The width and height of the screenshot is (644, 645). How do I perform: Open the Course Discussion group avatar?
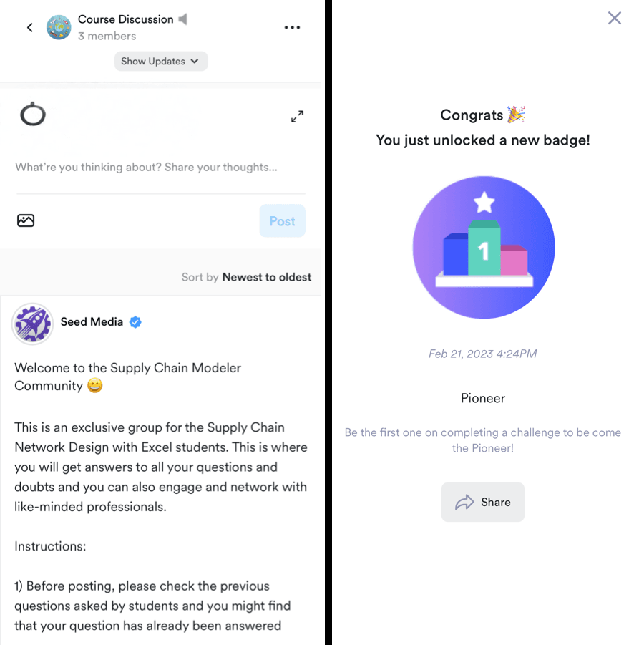click(x=59, y=27)
